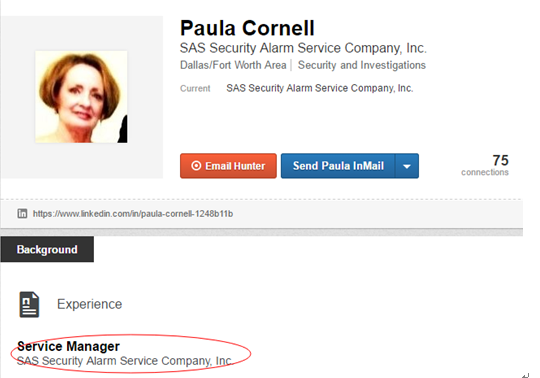Open Paula Cornell's profile photo

pos(81,97)
